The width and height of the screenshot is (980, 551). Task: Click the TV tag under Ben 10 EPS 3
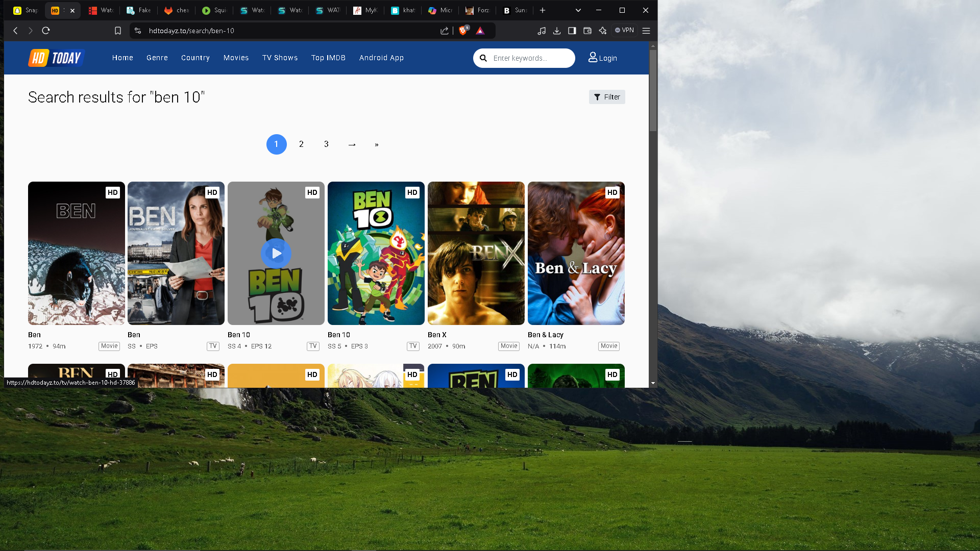pos(413,346)
